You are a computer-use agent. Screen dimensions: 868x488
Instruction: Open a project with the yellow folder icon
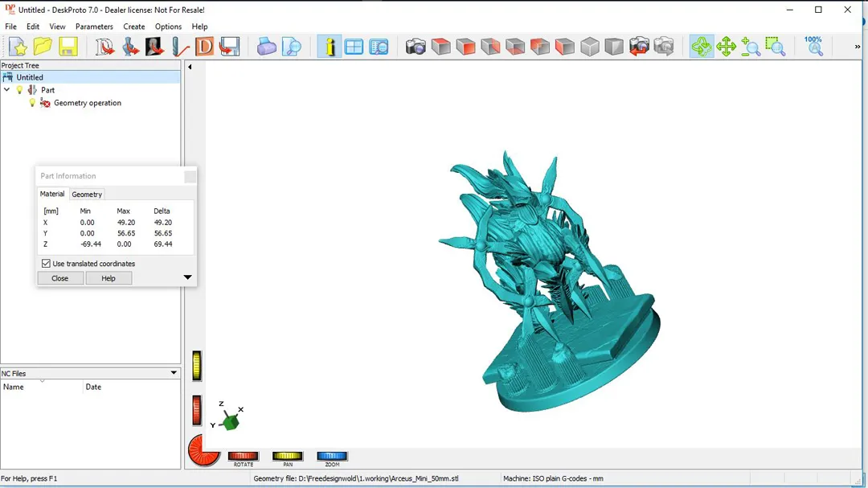coord(43,47)
